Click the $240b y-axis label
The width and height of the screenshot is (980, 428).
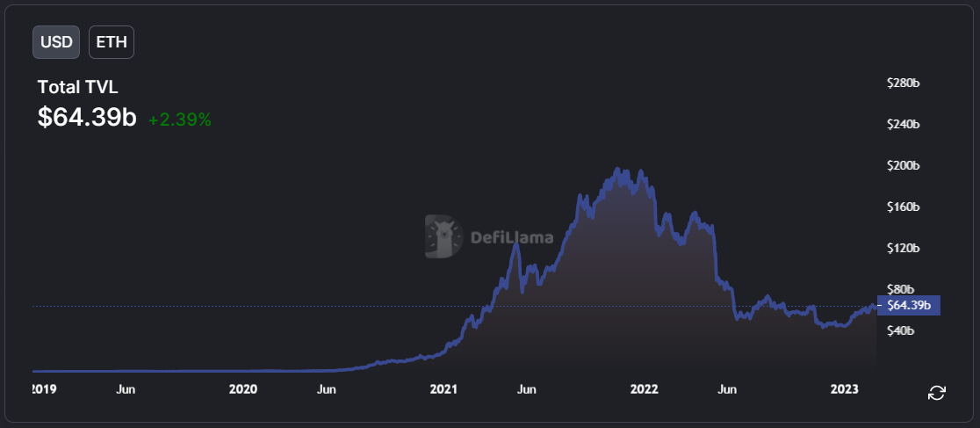click(x=904, y=125)
